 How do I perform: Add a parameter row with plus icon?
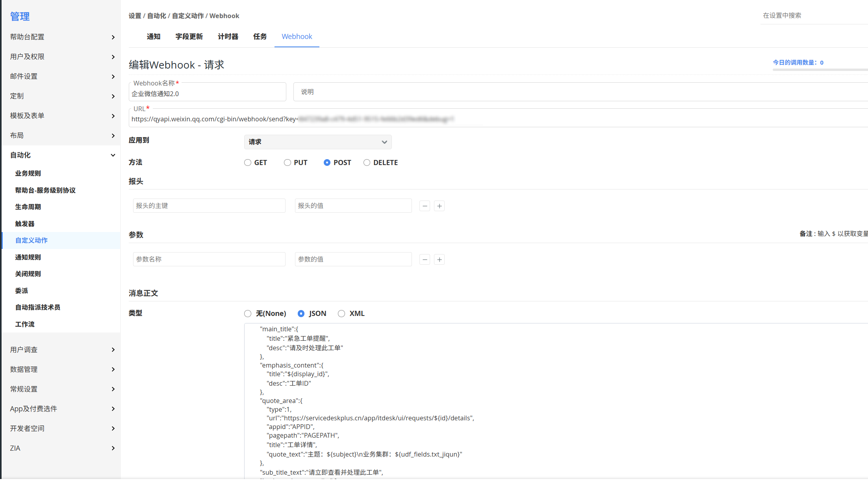coord(439,260)
